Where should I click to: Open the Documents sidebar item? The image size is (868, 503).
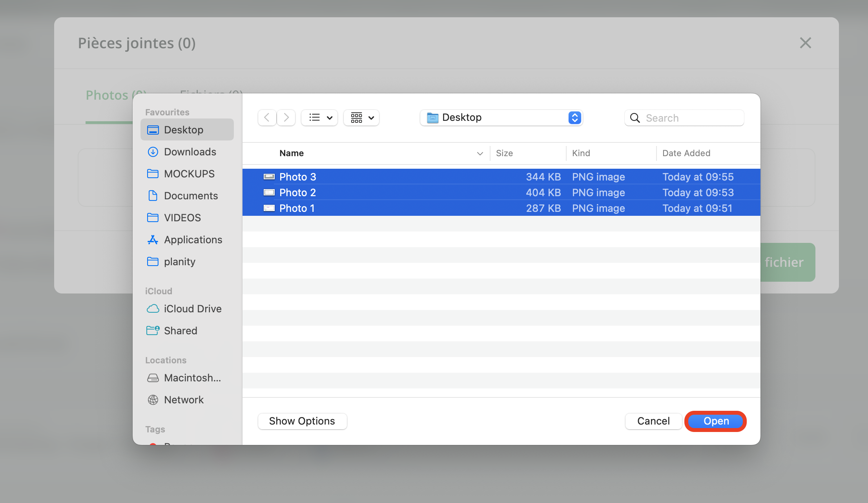[x=191, y=195]
